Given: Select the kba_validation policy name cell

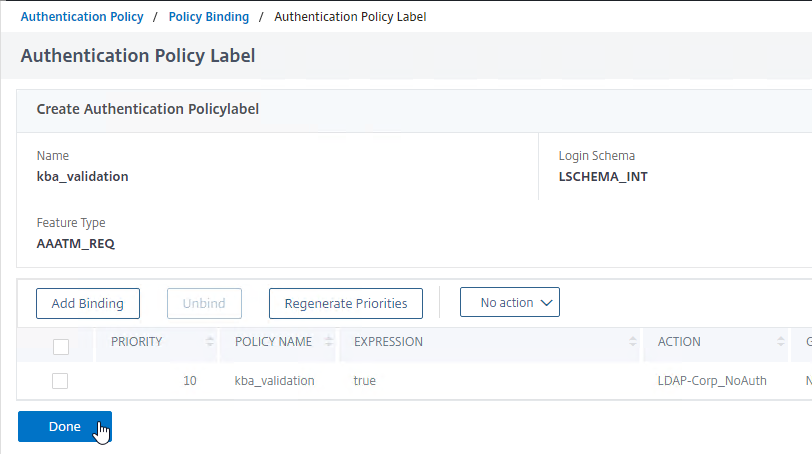Looking at the screenshot, I should coord(274,380).
